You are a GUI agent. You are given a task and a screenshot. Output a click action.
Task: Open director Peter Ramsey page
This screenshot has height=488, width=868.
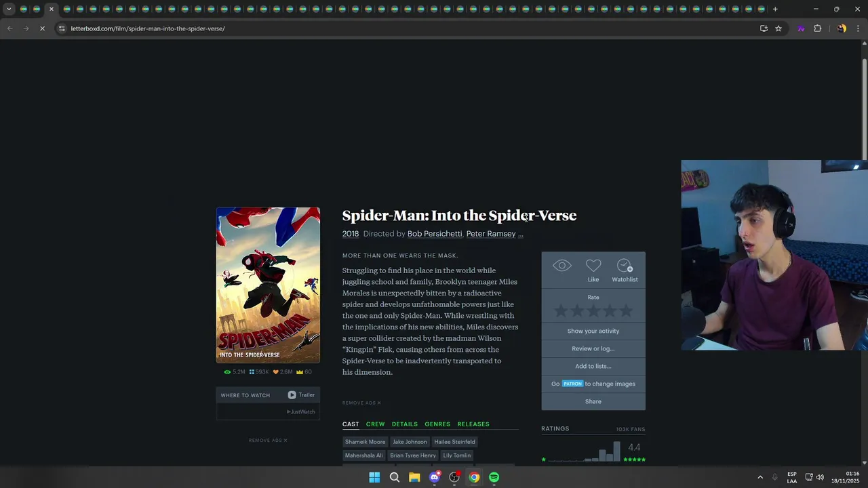click(491, 234)
